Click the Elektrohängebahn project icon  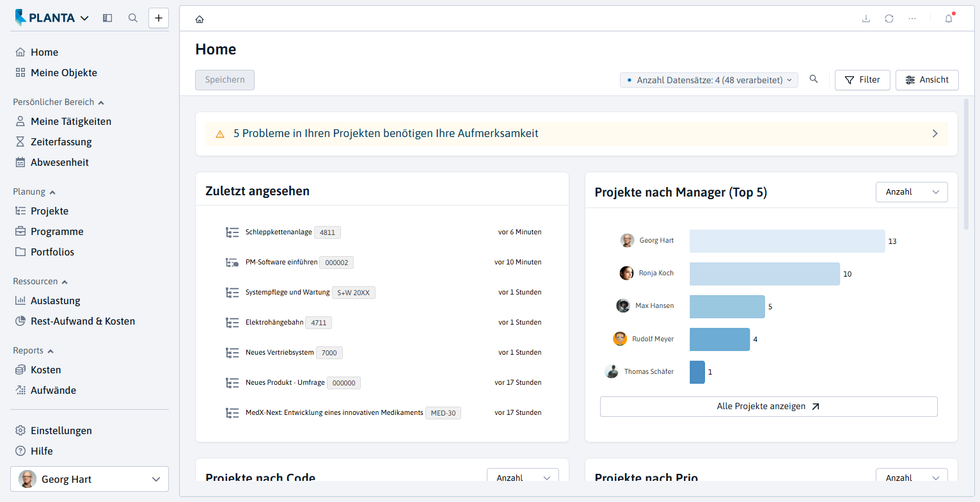[x=232, y=323]
